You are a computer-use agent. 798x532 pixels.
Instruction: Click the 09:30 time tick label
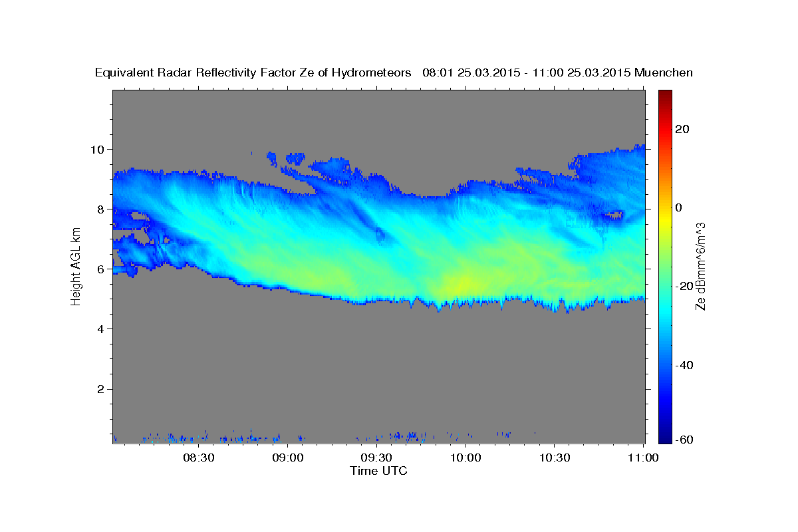click(x=376, y=458)
